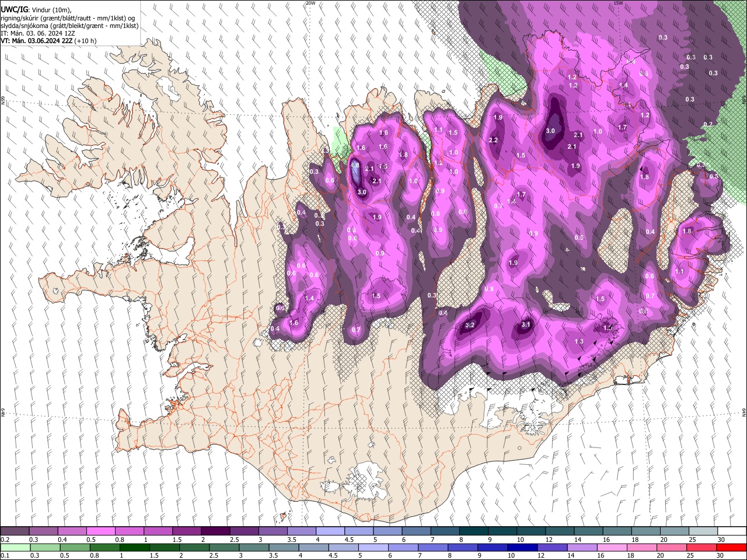Pick the lilac 14 swatch in lower scale
Image resolution: width=747 pixels, height=560 pixels.
pos(581,547)
